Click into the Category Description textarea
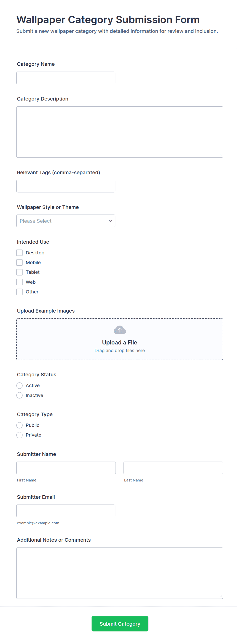The width and height of the screenshot is (237, 644). [x=120, y=132]
